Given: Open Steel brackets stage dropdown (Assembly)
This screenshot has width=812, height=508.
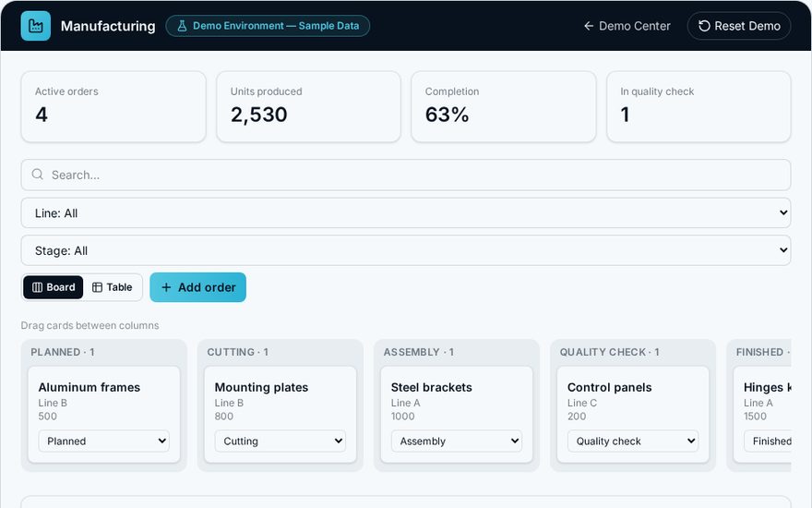Looking at the screenshot, I should pos(457,441).
